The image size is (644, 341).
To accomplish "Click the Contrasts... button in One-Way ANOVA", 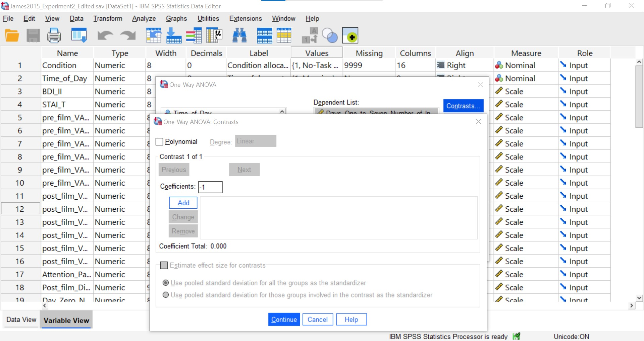I will [464, 106].
